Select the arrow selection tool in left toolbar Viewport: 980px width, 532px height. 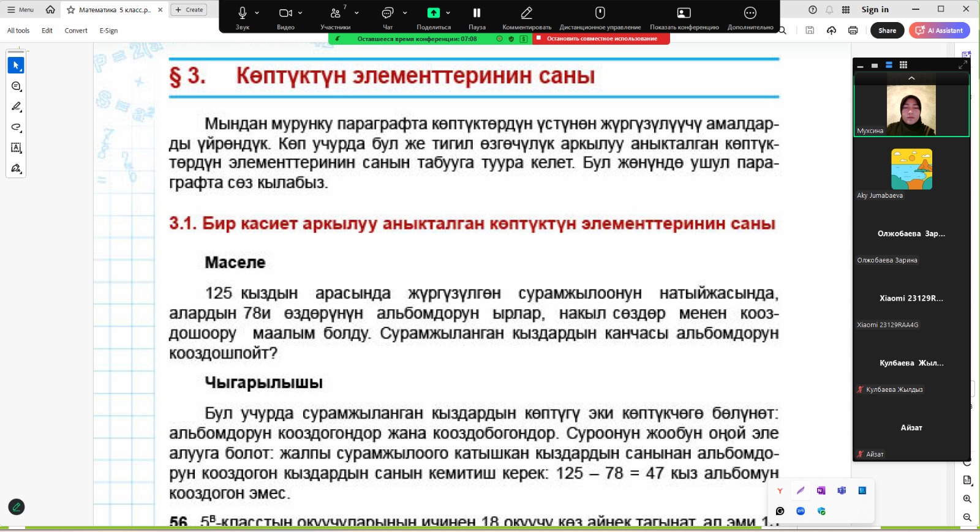pos(16,66)
